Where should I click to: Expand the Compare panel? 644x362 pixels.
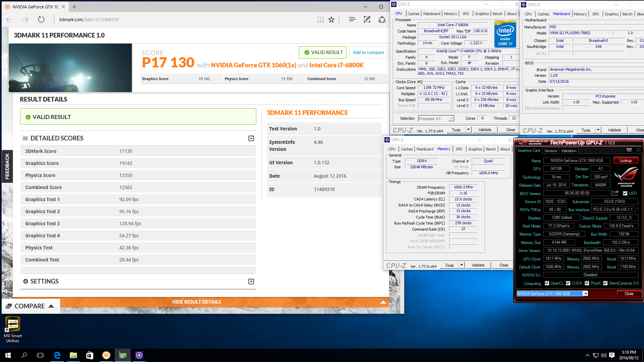click(31, 306)
